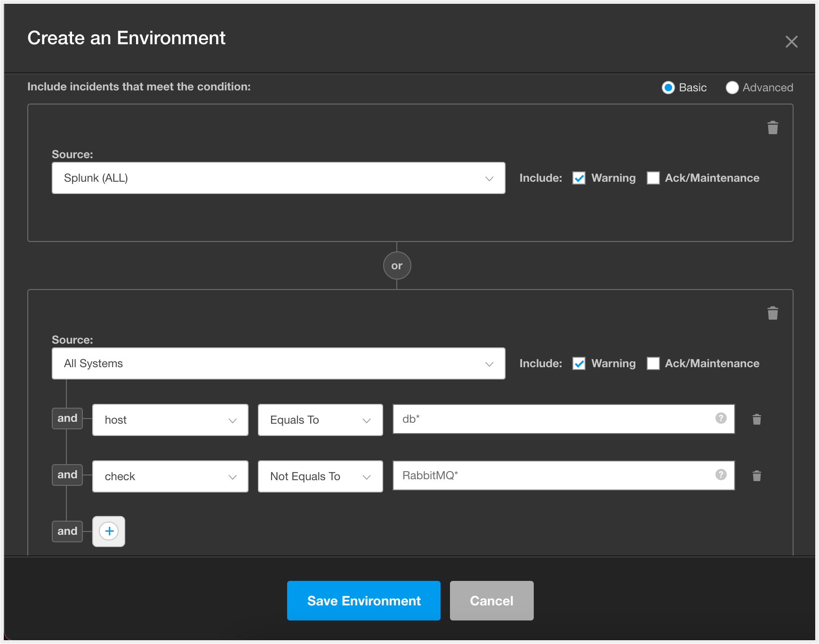The width and height of the screenshot is (819, 644).
Task: Enable Ack/Maintenance for the Splunk source
Action: coord(653,178)
